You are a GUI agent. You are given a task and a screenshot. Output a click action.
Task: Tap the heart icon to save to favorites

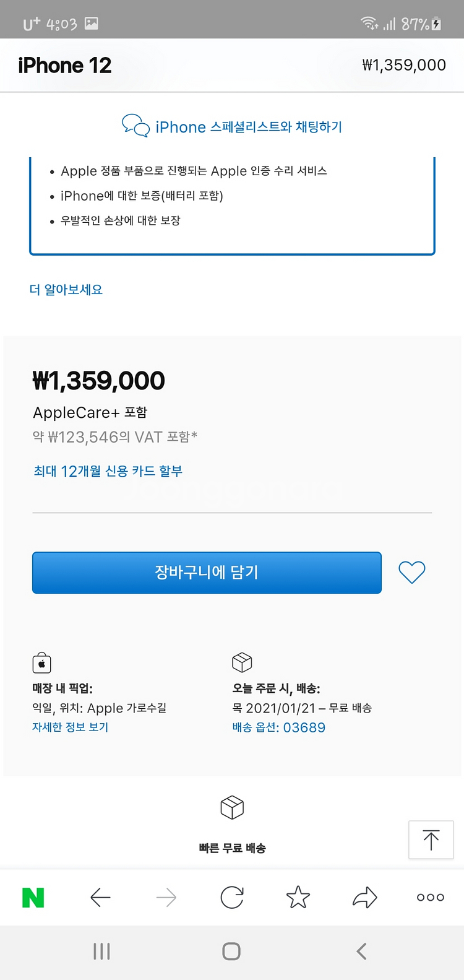click(x=411, y=572)
